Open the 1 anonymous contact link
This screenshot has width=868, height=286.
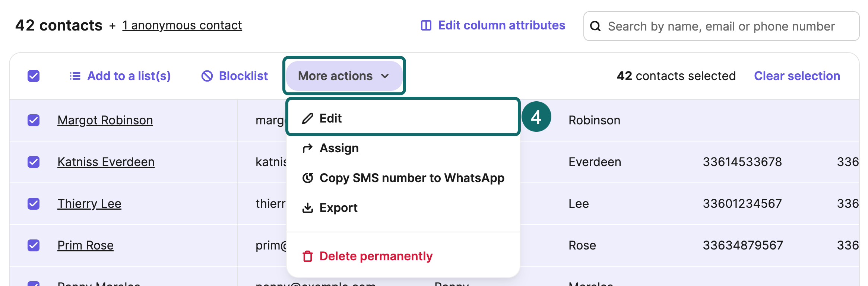tap(182, 25)
